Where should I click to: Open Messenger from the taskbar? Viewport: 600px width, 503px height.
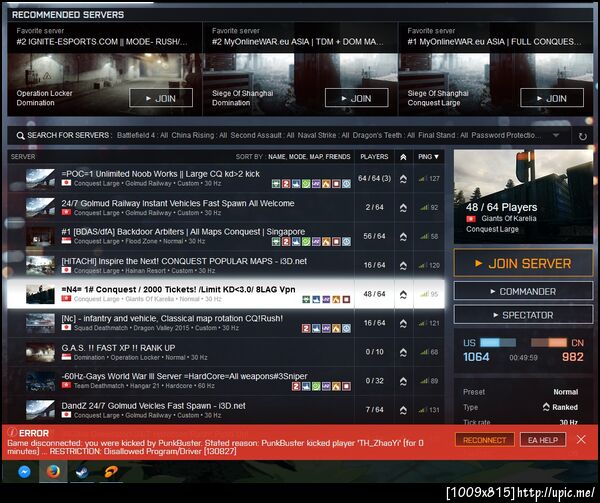click(x=24, y=472)
